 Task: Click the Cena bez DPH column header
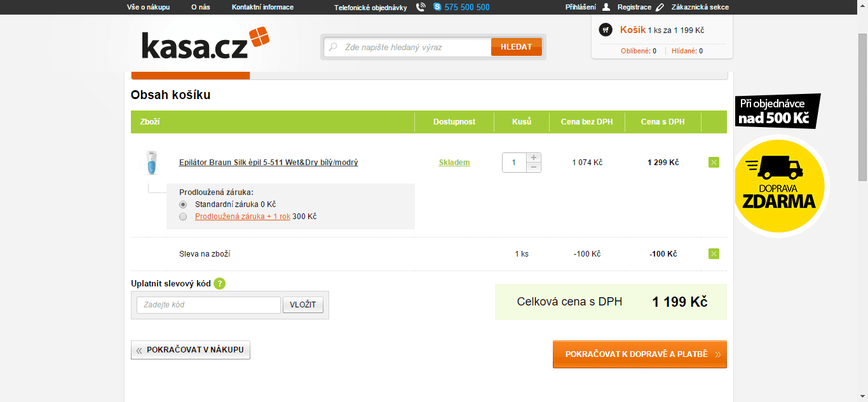click(x=587, y=121)
